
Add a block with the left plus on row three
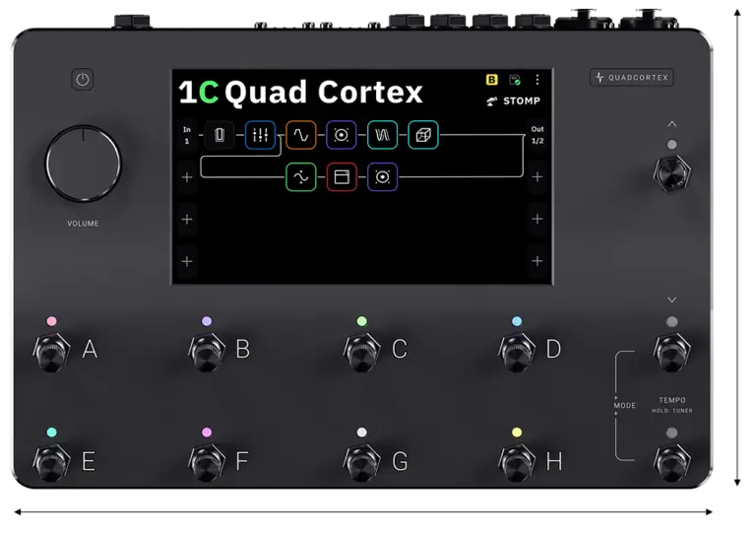point(187,220)
